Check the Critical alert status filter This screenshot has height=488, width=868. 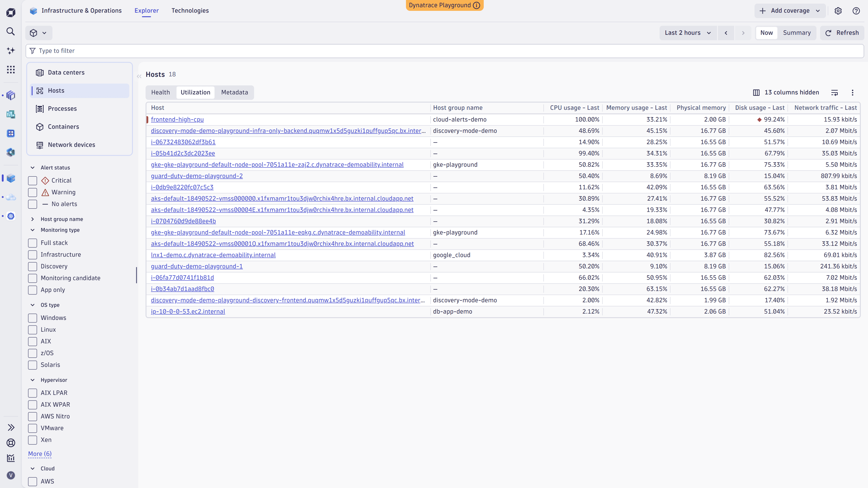coord(33,181)
